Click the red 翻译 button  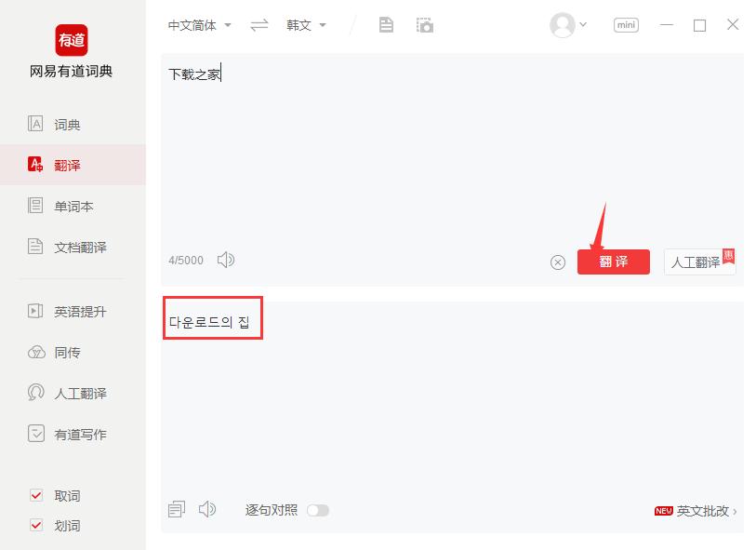[614, 262]
